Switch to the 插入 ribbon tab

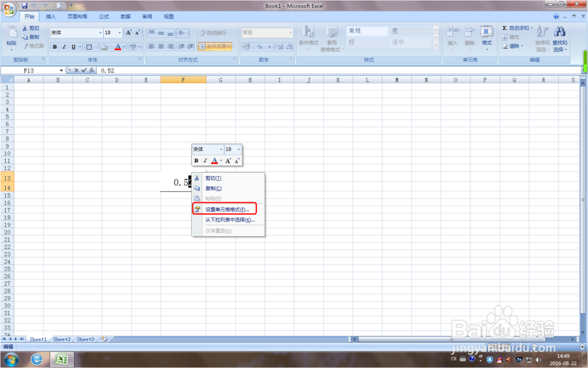click(51, 16)
